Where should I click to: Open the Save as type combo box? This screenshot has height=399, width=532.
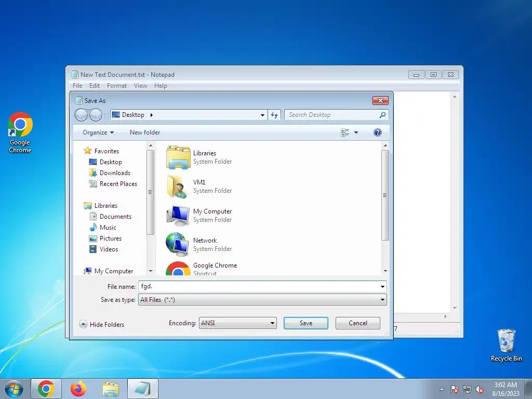pos(262,300)
